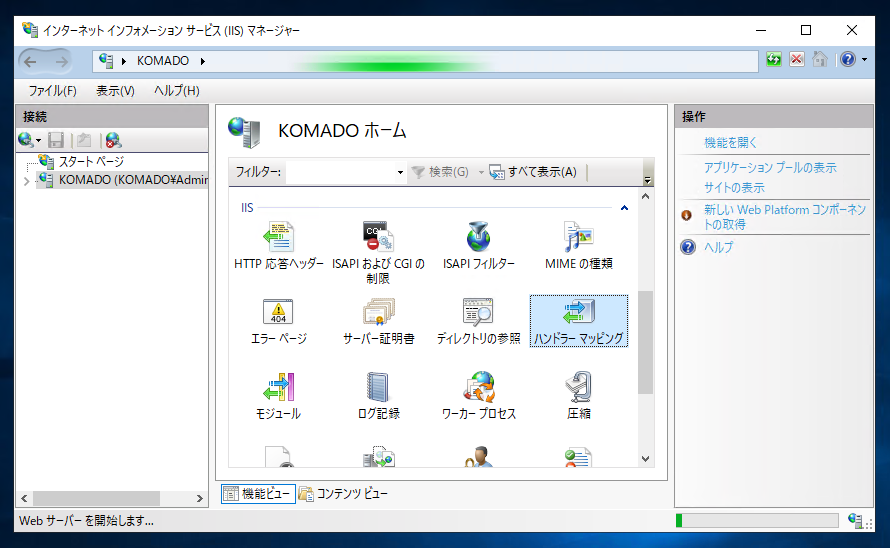Expand the KOMADO server tree node
Viewport: 890px width, 548px height.
point(26,182)
